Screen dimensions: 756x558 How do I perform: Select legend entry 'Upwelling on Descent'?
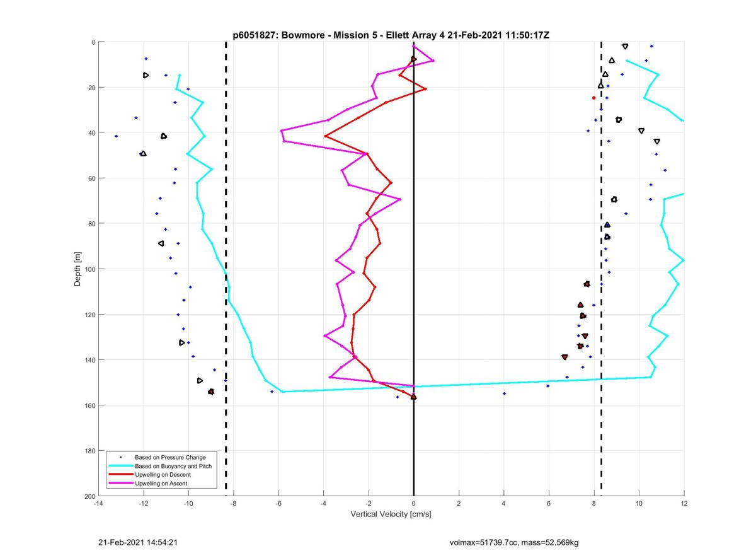(163, 475)
